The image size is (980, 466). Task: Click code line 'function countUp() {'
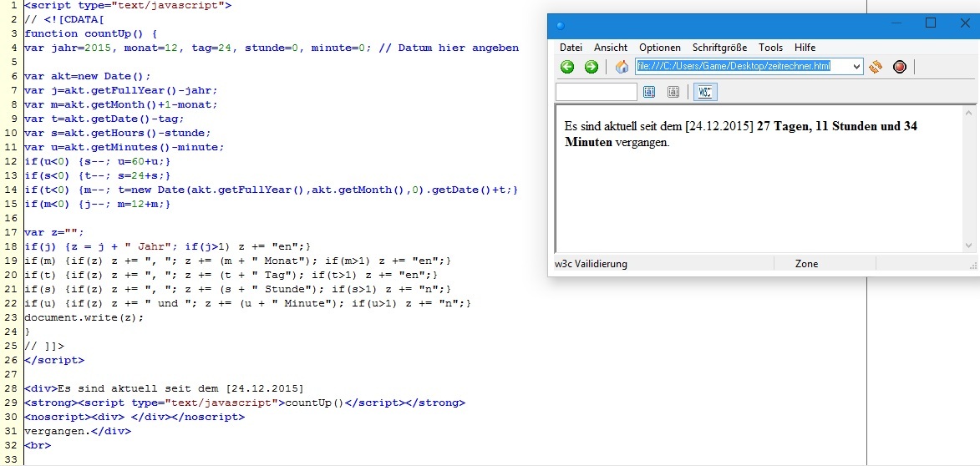point(90,33)
